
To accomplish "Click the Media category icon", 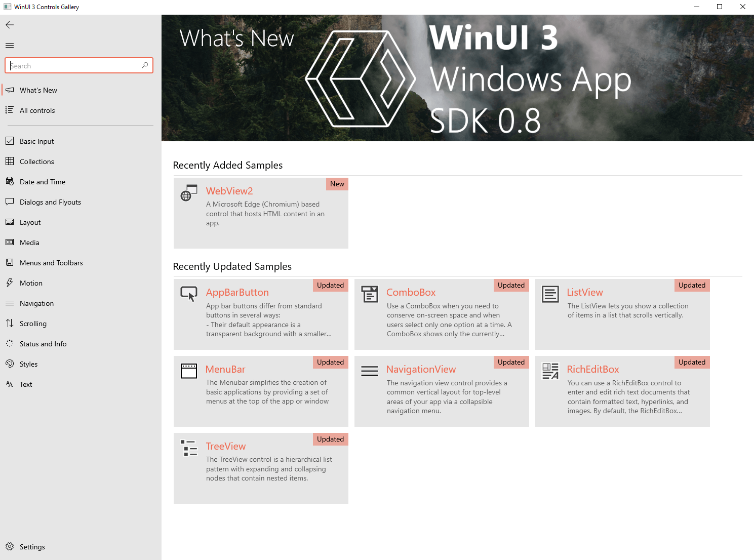I will 10,242.
